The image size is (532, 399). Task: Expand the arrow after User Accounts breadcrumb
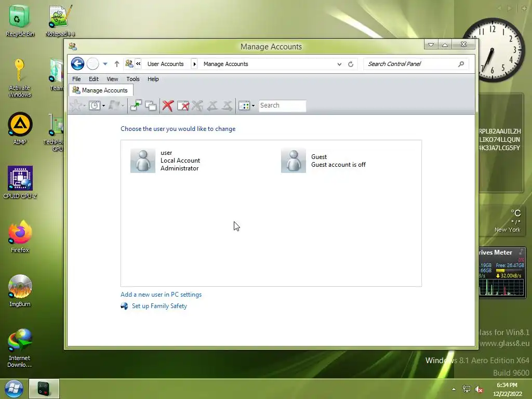click(194, 64)
